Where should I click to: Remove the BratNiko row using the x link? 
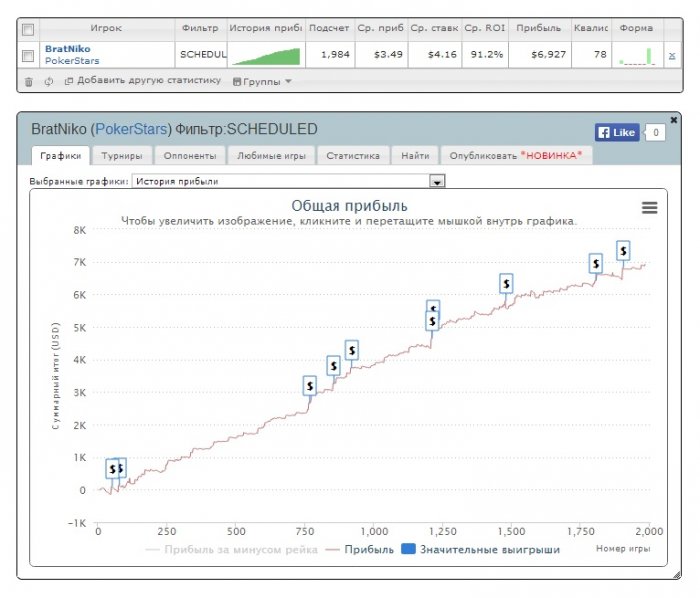672,56
